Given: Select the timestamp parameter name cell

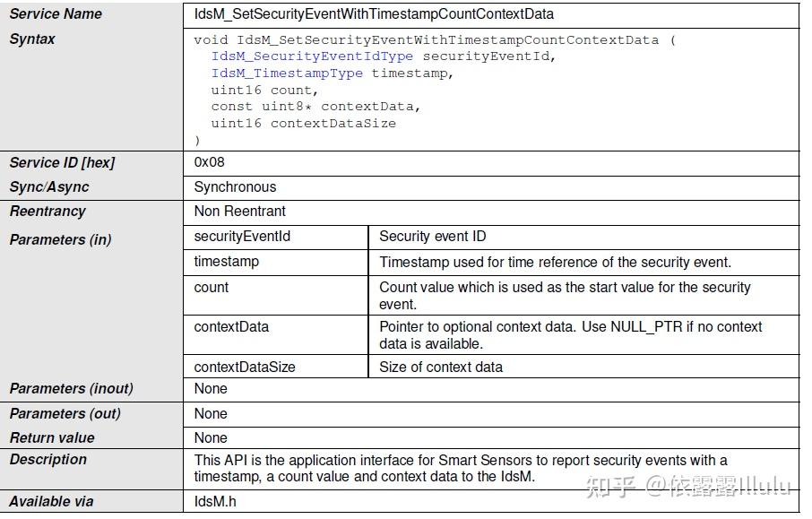Looking at the screenshot, I should (227, 262).
